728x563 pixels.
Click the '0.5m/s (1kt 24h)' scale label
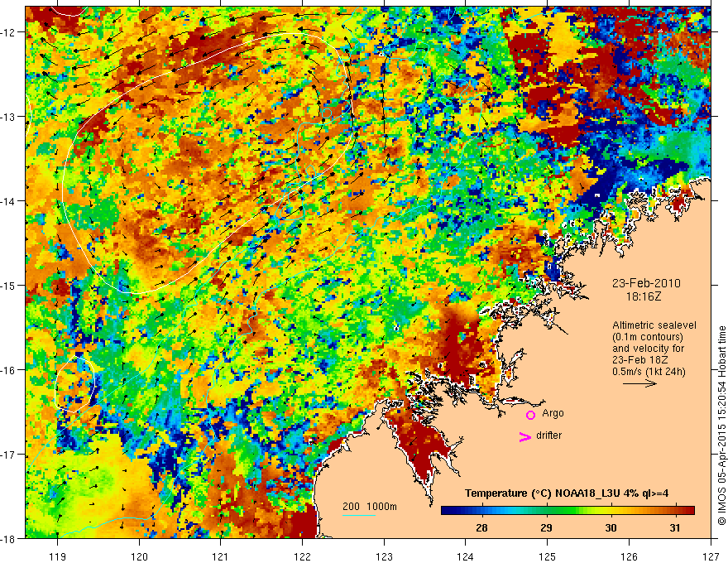pos(649,372)
